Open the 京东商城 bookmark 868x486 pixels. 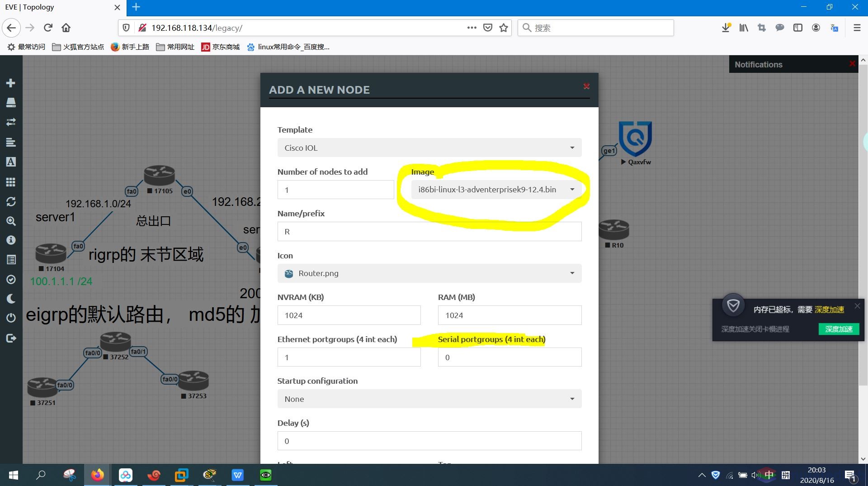(220, 47)
